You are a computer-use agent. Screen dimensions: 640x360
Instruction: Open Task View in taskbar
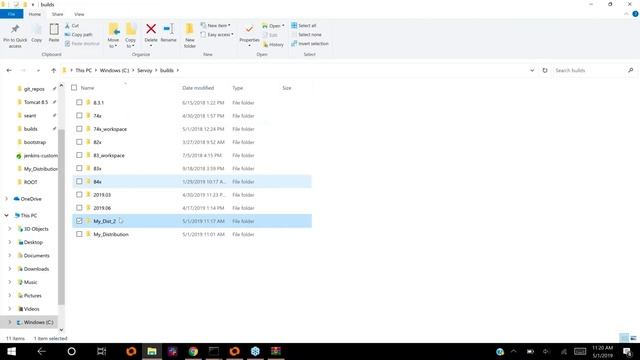(101, 351)
